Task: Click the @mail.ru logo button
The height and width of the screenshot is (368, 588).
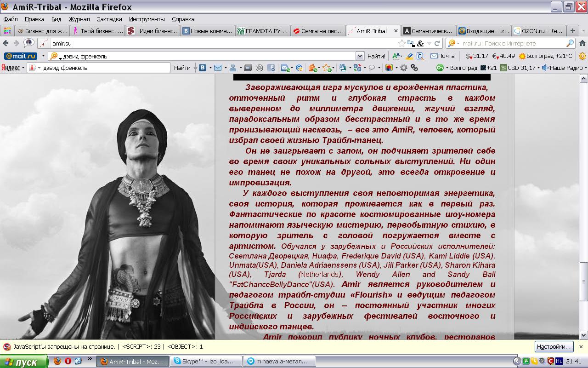Action: (21, 56)
